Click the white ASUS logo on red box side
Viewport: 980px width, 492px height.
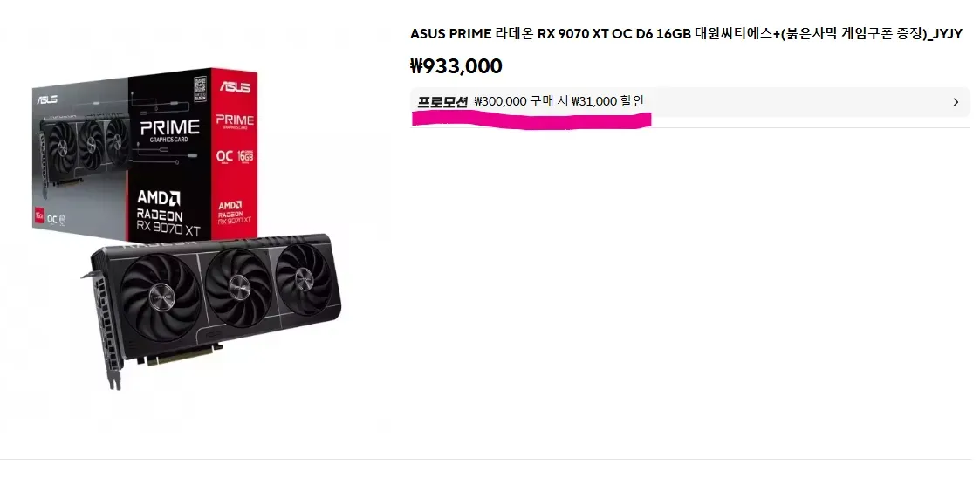[x=235, y=85]
